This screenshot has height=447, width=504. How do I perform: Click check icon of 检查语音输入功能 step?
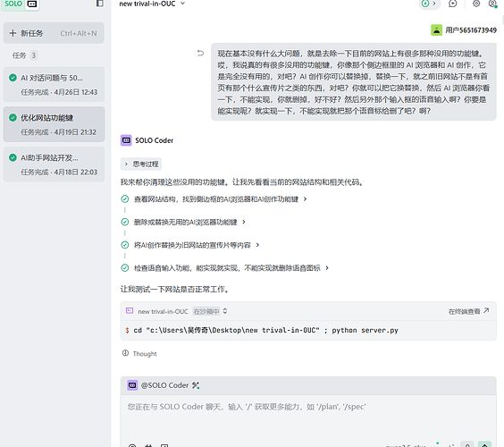(x=125, y=268)
